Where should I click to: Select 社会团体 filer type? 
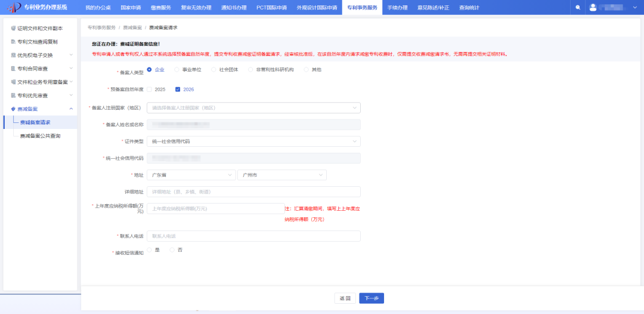(x=213, y=69)
